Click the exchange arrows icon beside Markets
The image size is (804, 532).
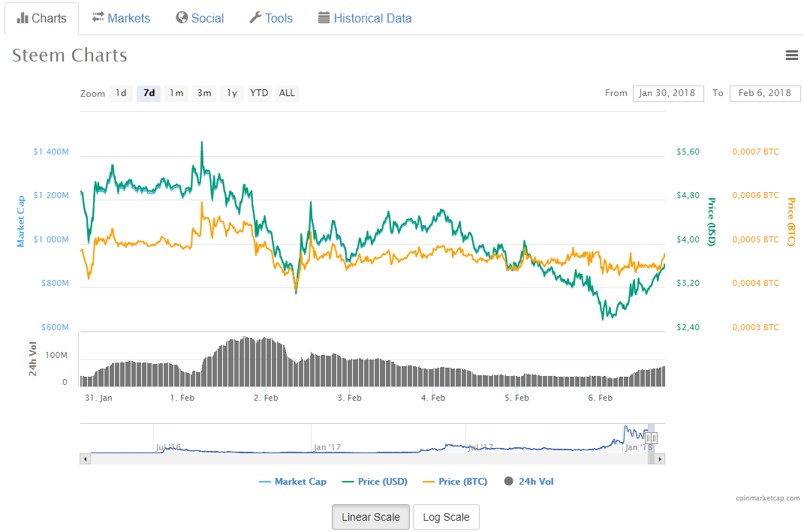coord(98,17)
